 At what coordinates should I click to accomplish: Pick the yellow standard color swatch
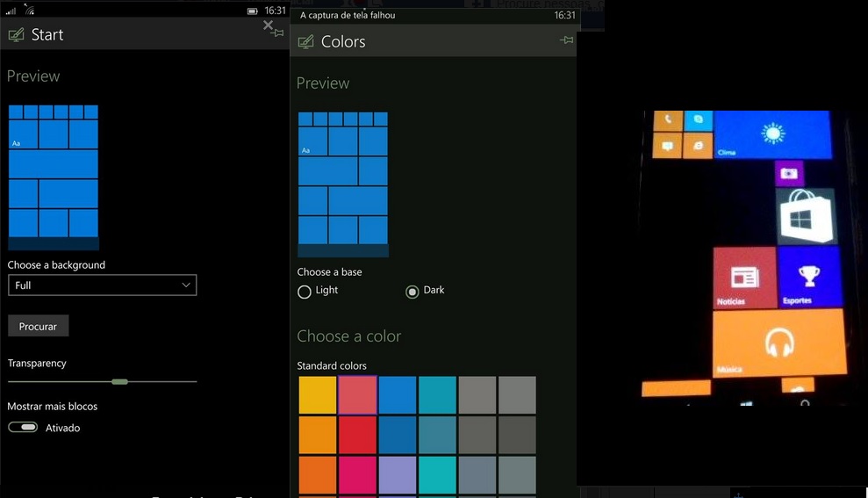[x=317, y=395]
